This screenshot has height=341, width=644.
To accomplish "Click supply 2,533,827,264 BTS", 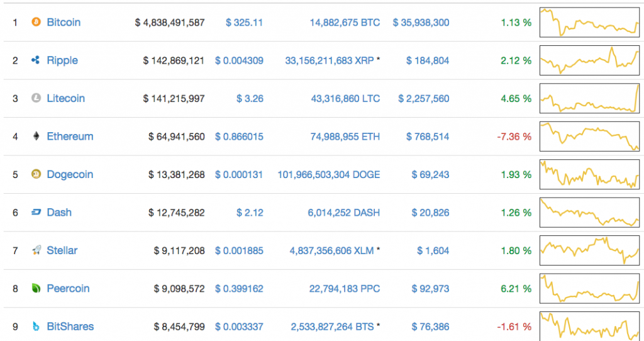I will coord(332,327).
